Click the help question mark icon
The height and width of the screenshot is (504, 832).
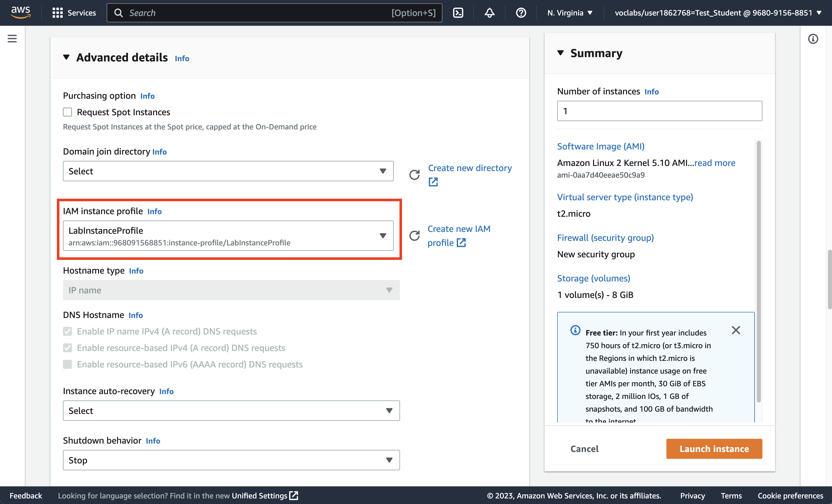pyautogui.click(x=521, y=13)
